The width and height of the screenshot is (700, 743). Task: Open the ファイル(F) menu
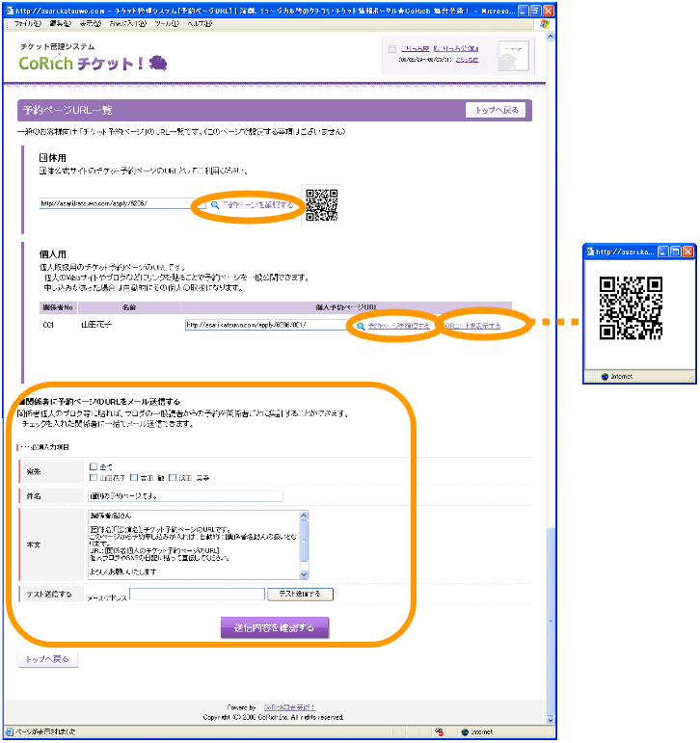pos(28,22)
